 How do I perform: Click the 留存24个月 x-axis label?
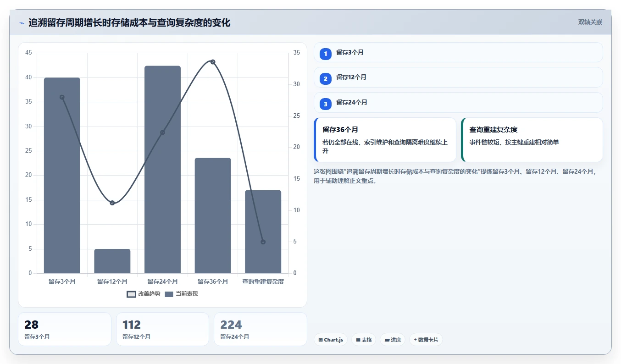point(162,281)
